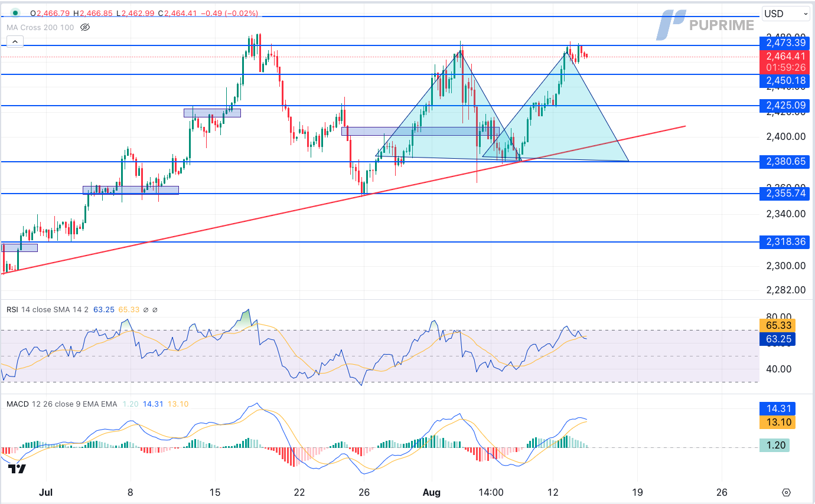Click the RSI legend value 65.33 in orange

click(x=129, y=309)
